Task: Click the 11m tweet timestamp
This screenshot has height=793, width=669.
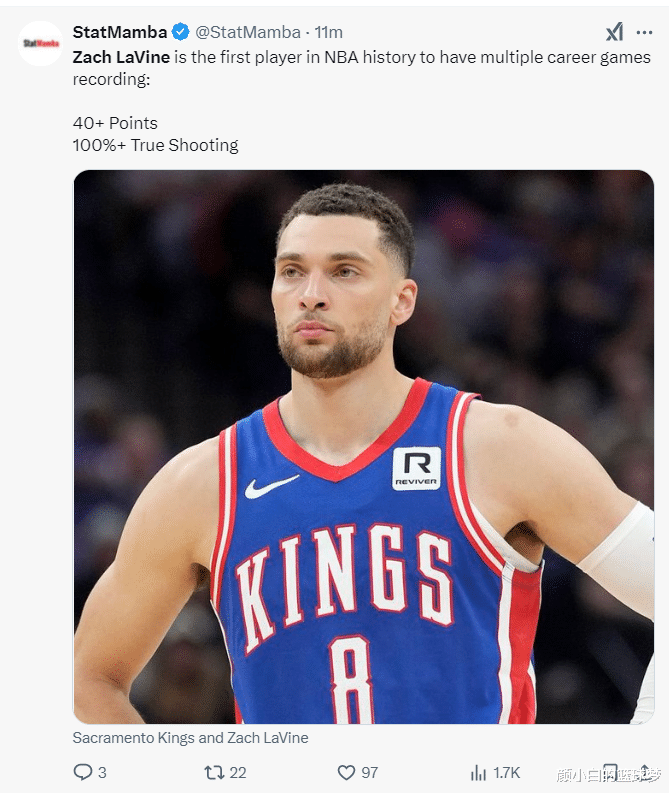Action: pyautogui.click(x=329, y=33)
